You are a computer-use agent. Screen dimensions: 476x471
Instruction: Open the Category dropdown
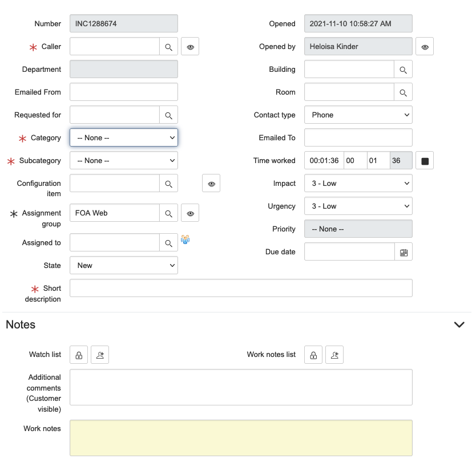(124, 138)
